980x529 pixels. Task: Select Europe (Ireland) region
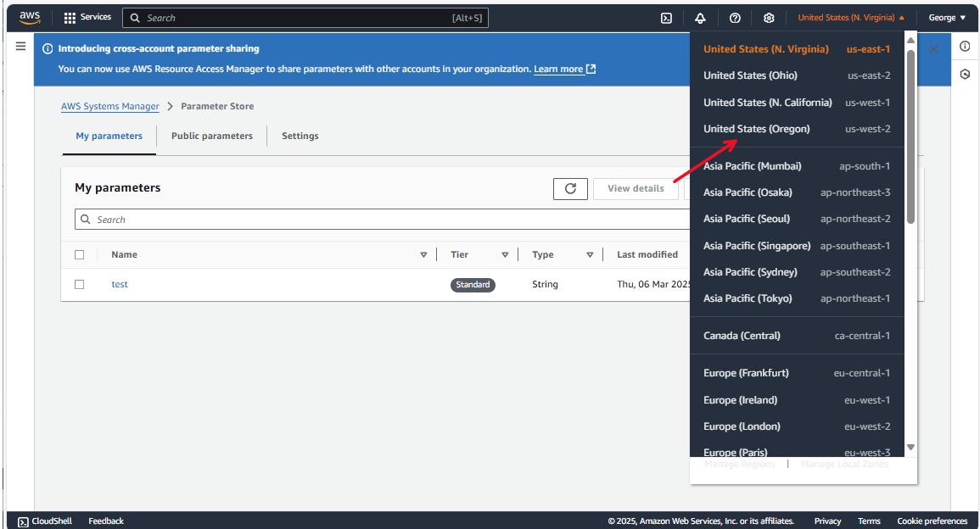(797, 400)
